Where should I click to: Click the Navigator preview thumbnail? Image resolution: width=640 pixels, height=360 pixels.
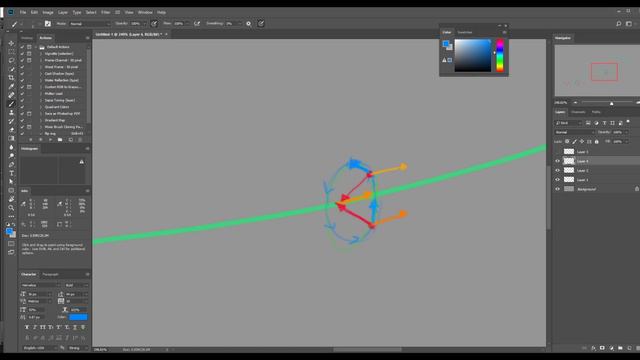click(x=596, y=70)
